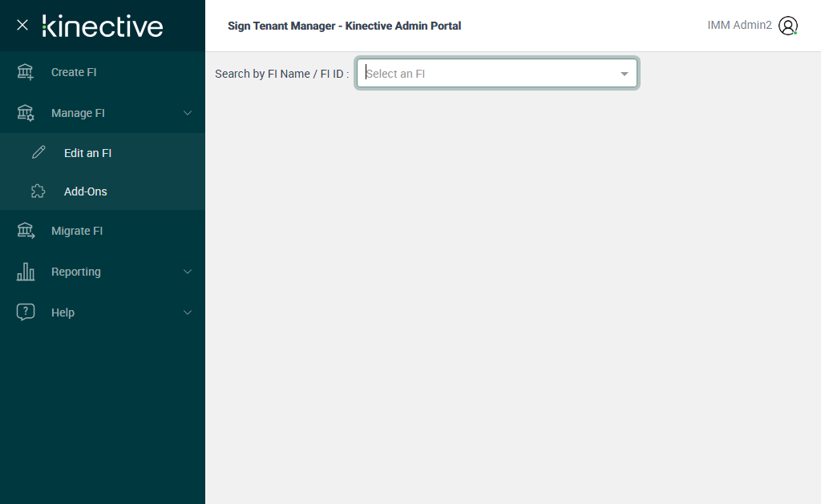The height and width of the screenshot is (504, 821).
Task: Expand the Help section chevron
Action: point(188,312)
